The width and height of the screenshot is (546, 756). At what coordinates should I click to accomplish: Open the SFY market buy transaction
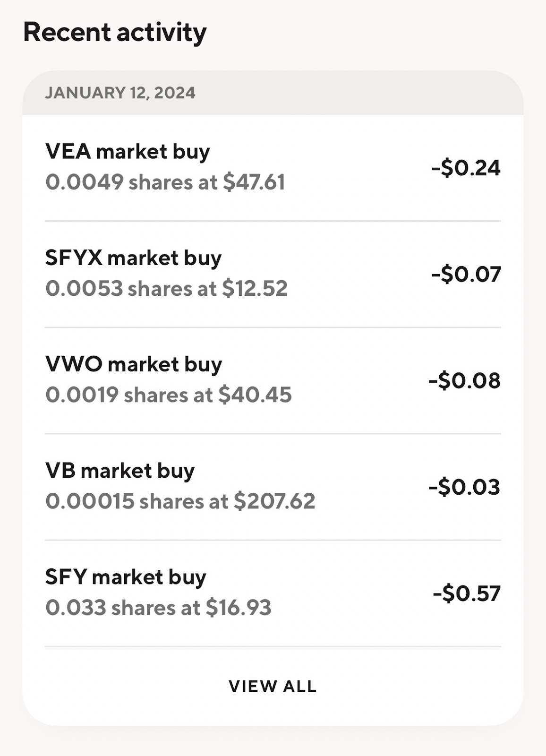126,577
